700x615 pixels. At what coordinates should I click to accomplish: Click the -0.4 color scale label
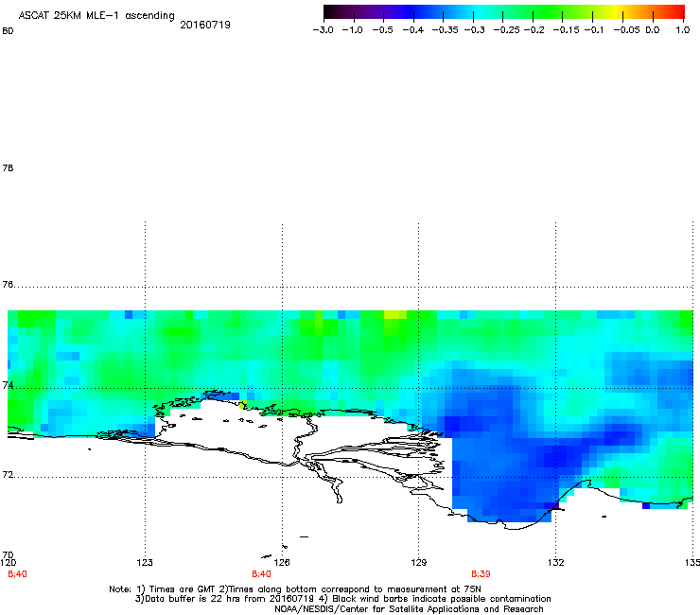pyautogui.click(x=413, y=30)
